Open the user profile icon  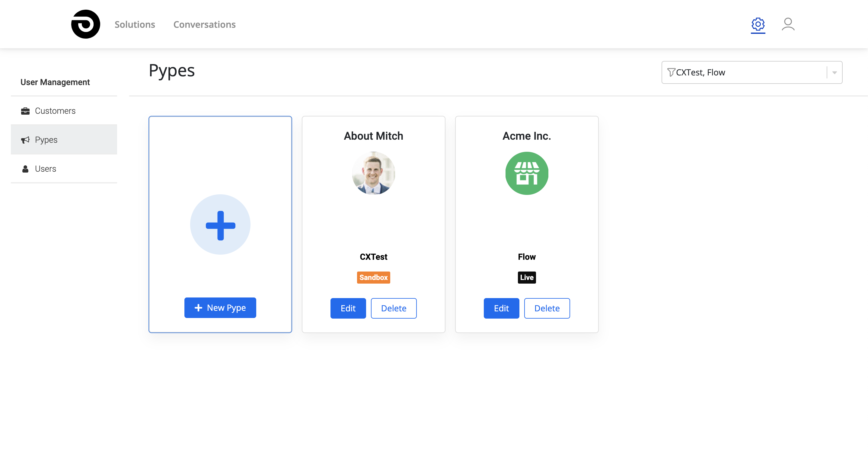(788, 24)
